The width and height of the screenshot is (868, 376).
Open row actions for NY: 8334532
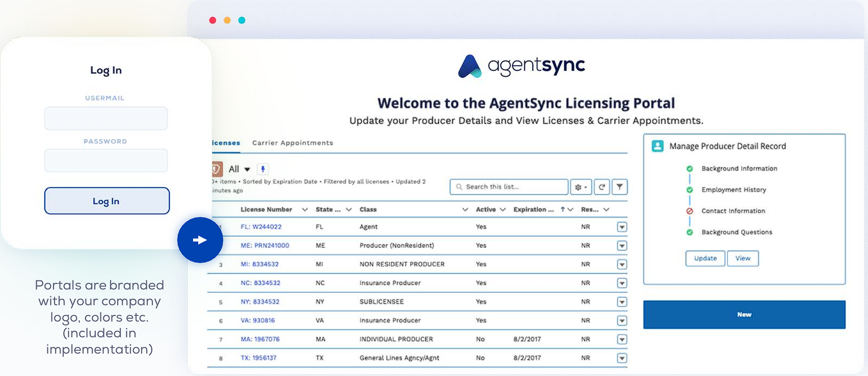622,302
